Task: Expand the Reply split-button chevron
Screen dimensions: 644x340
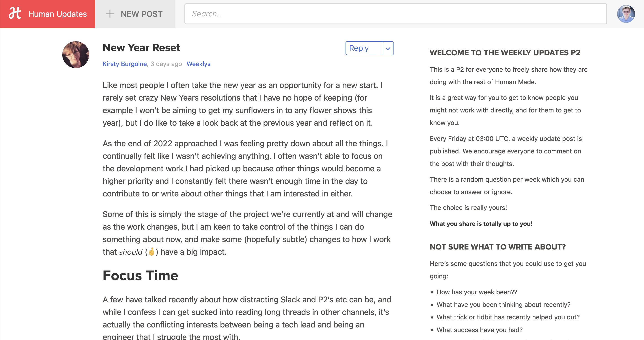Action: tap(388, 48)
